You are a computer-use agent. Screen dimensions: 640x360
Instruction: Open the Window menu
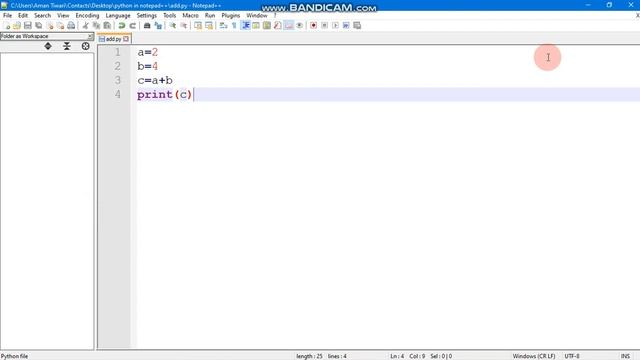pos(257,16)
